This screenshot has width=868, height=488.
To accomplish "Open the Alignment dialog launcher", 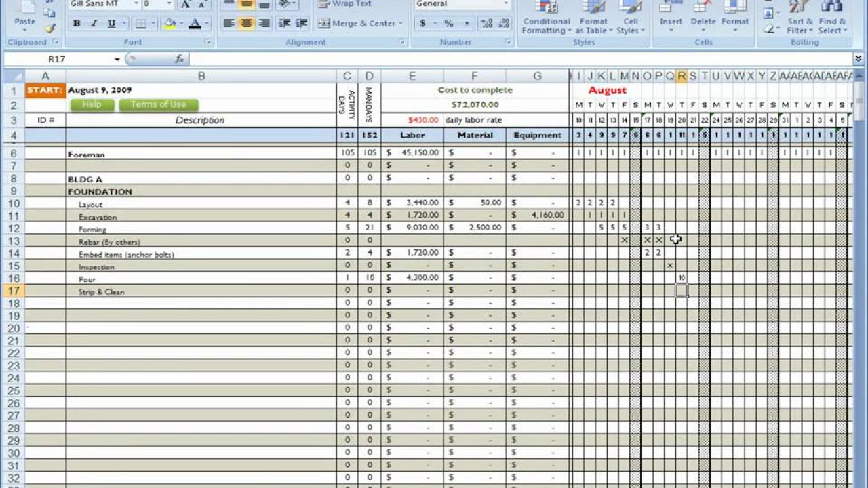I will coord(402,42).
